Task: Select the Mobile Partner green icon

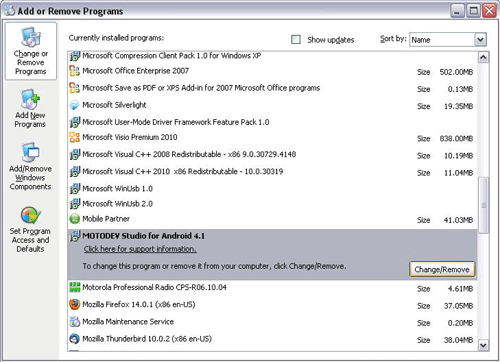Action: (x=75, y=219)
